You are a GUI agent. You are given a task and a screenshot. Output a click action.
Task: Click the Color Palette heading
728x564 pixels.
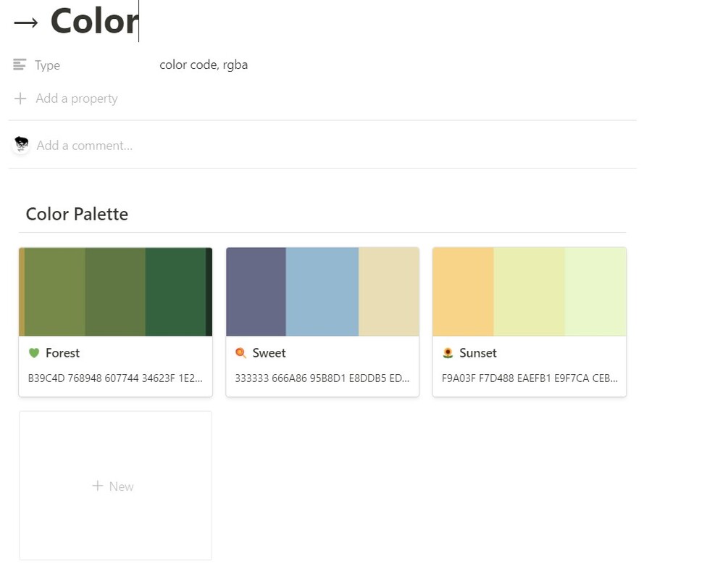point(77,214)
